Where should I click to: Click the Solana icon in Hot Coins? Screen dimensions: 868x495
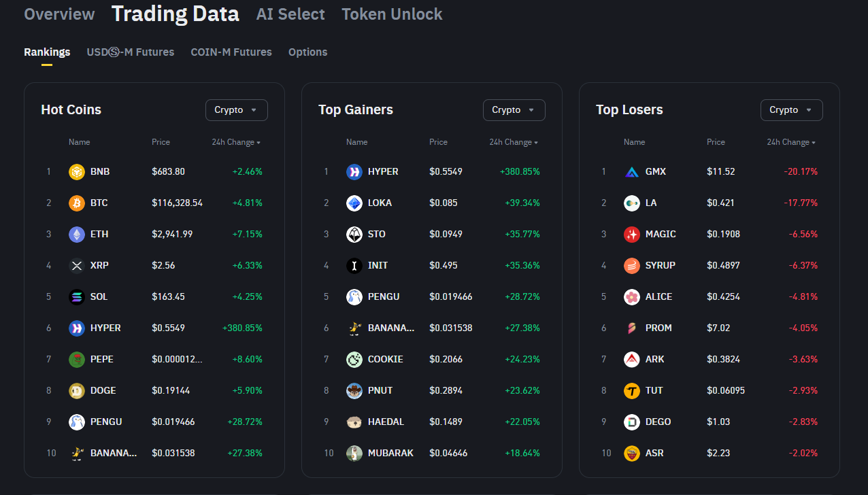pyautogui.click(x=77, y=297)
